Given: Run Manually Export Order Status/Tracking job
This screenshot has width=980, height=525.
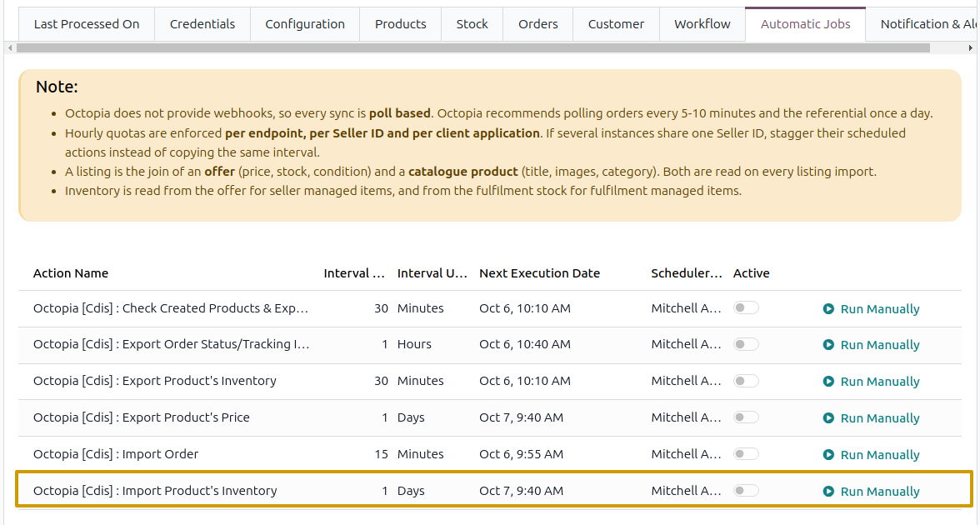Looking at the screenshot, I should click(872, 345).
